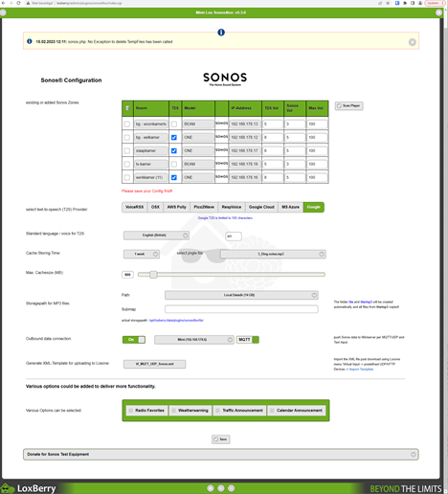The width and height of the screenshot is (448, 494).
Task: Click the Max Cachesize slider handle
Action: (153, 275)
